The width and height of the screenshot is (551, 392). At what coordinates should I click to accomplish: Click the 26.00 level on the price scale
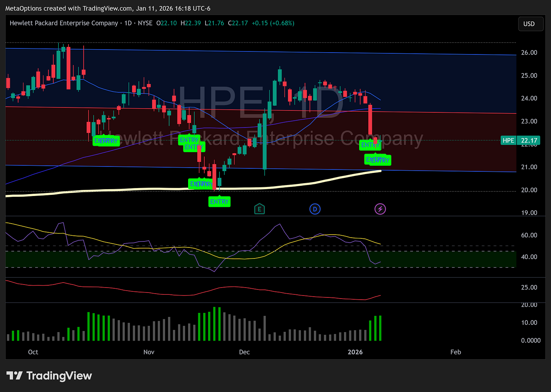tap(528, 52)
